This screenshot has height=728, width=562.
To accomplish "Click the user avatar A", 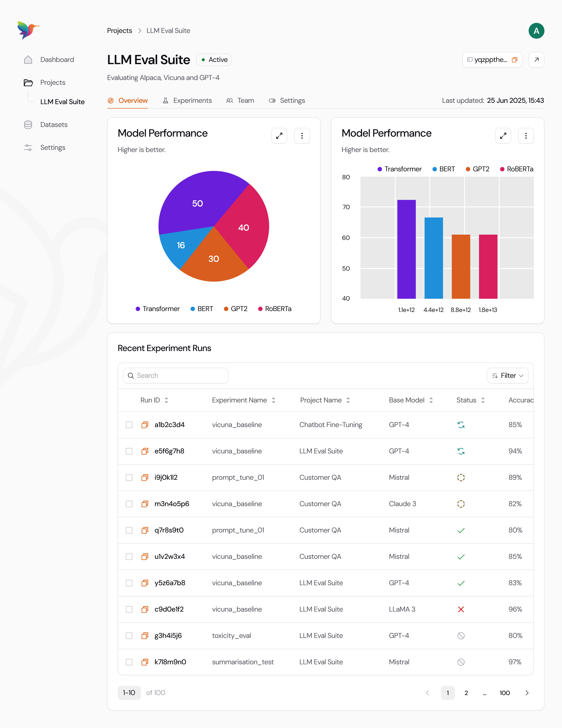I will click(x=536, y=31).
